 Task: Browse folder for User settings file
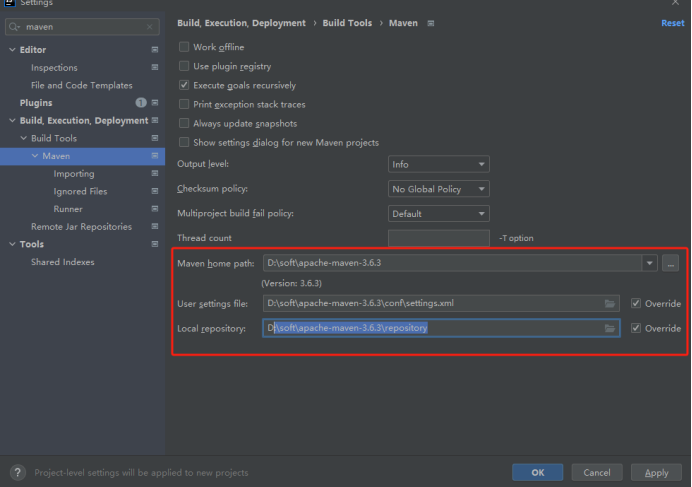pos(609,303)
